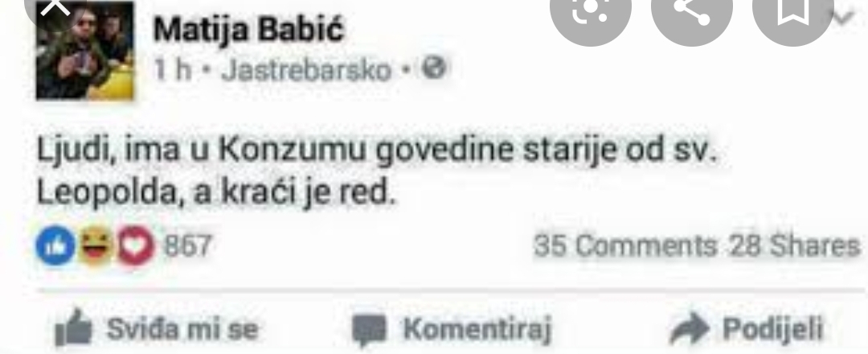
Task: Open Matija Babić profile name link
Action: 248,29
